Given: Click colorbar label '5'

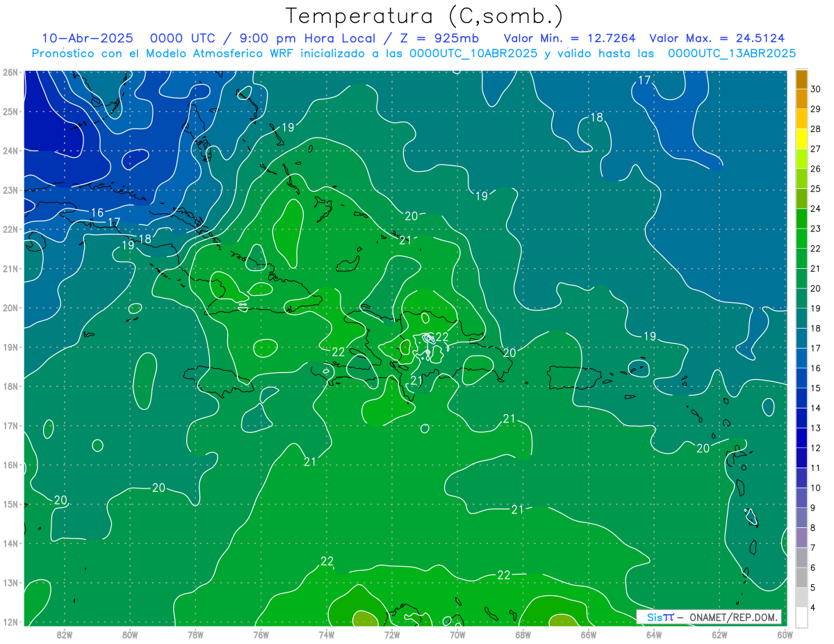Looking at the screenshot, I should point(813,588).
